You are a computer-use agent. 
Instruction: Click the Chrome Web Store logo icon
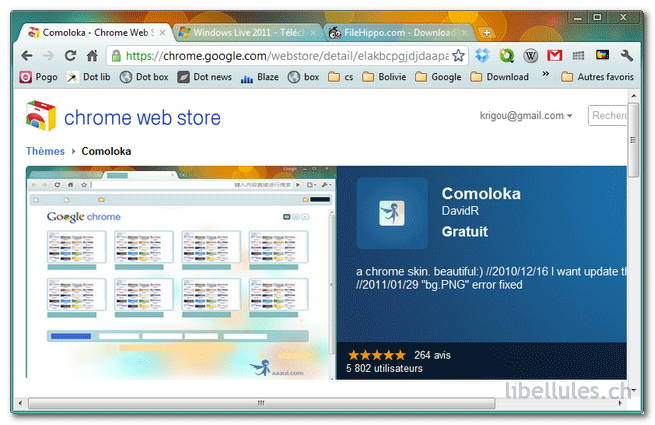[x=41, y=116]
